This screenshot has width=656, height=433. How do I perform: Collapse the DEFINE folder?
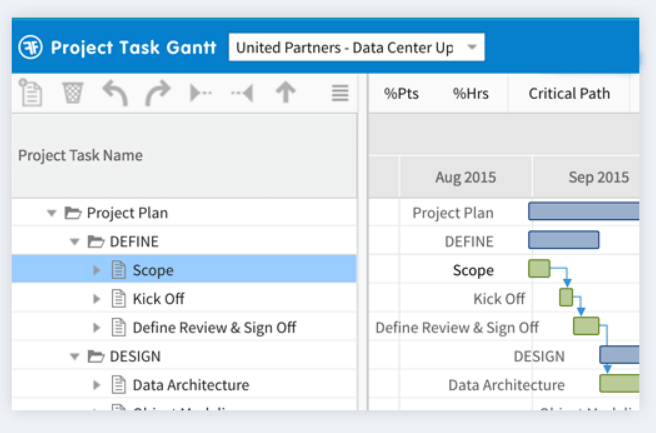(74, 242)
